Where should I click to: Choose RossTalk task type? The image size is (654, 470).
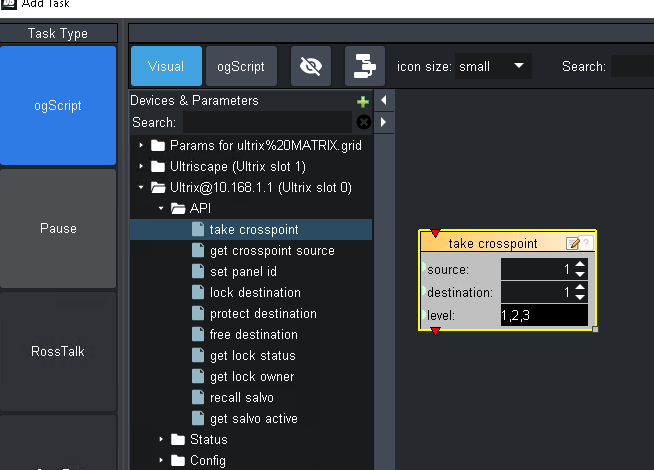(58, 351)
